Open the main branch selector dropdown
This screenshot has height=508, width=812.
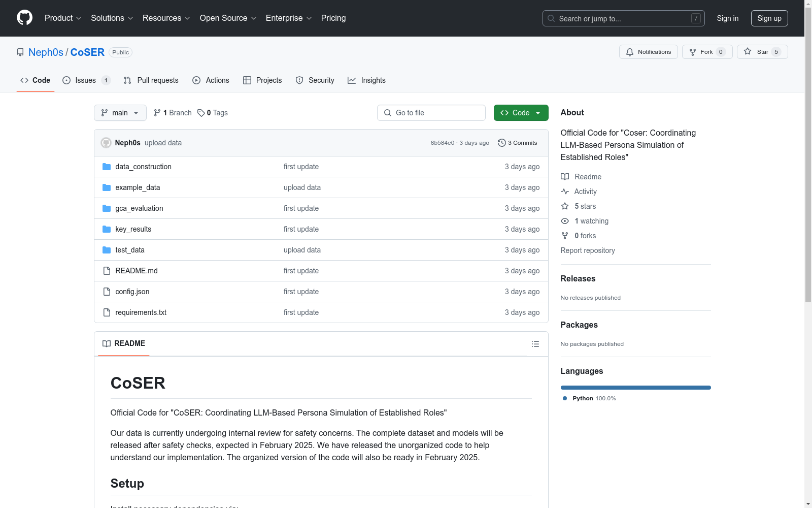click(x=120, y=113)
